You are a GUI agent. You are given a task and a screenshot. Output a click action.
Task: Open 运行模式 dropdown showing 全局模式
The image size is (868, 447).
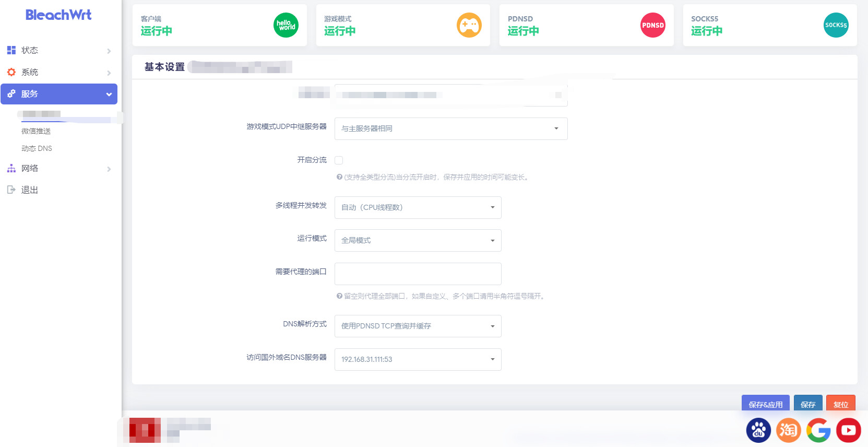418,240
